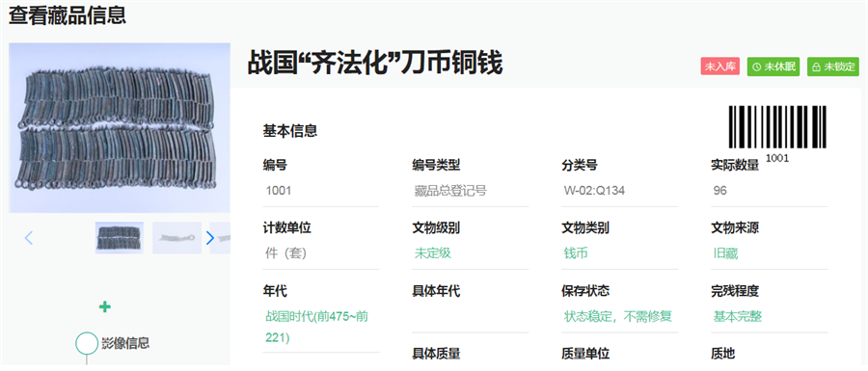
Task: Click the next image right arrow
Action: tap(210, 238)
